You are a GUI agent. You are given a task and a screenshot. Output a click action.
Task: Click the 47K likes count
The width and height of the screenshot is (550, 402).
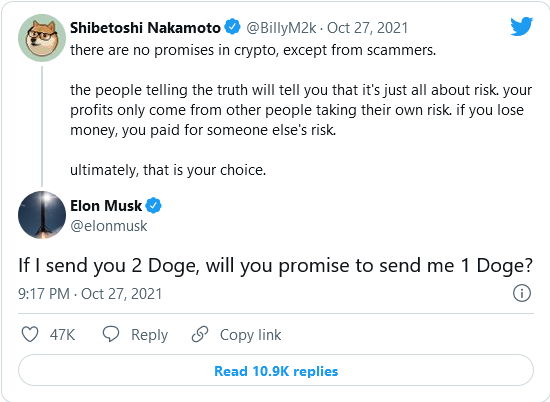pos(62,335)
